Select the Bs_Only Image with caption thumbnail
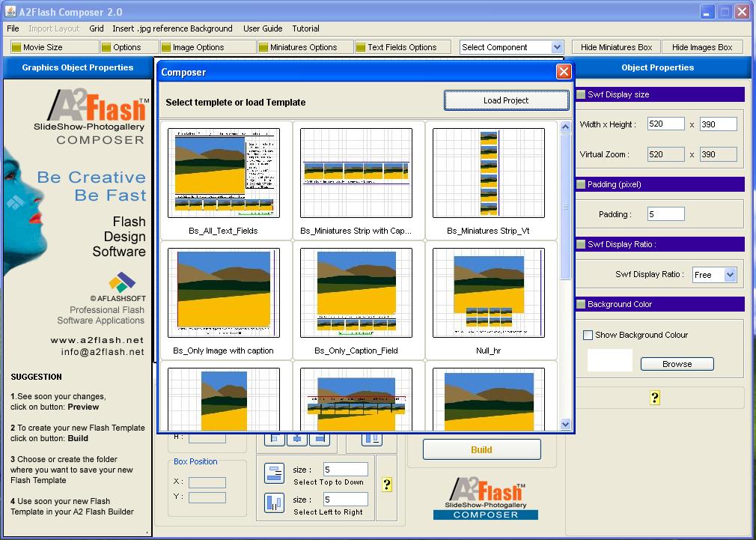 224,292
